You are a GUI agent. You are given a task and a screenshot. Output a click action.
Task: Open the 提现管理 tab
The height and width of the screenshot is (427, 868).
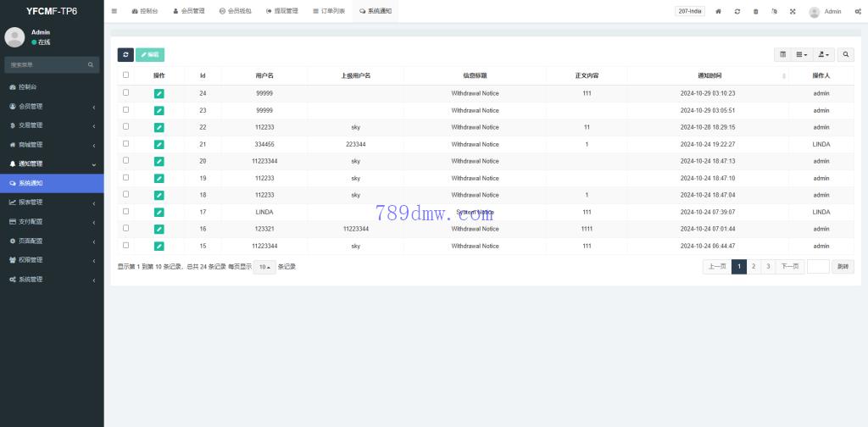[281, 12]
